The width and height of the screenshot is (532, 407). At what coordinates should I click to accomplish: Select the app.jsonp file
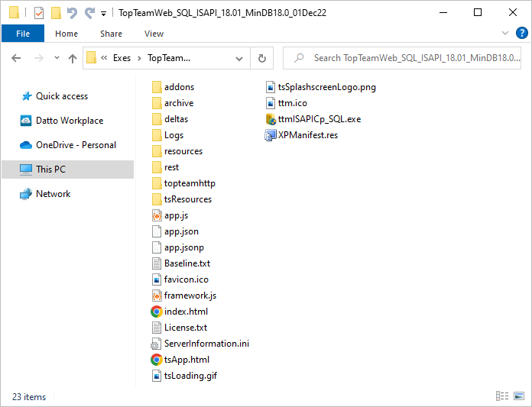(178, 247)
